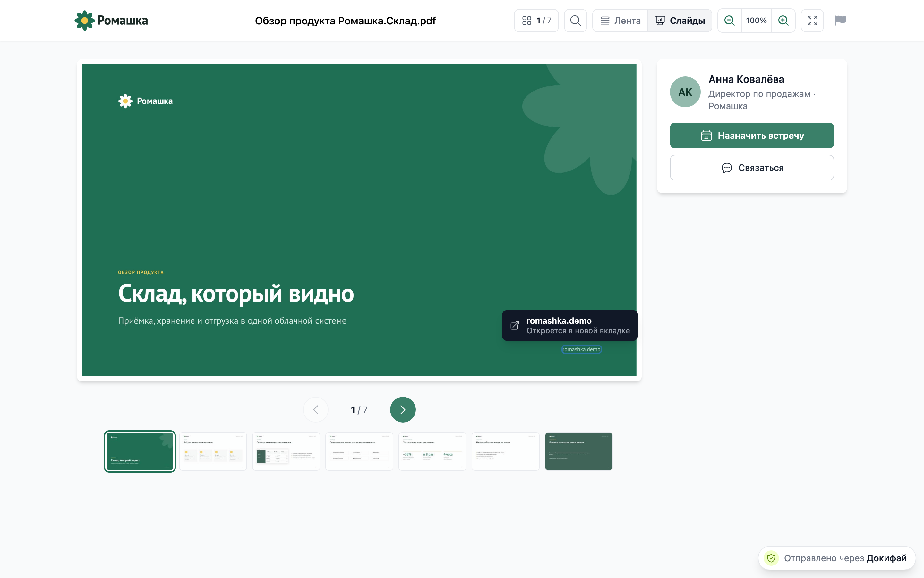The height and width of the screenshot is (578, 924).
Task: Click the romashka.demo tooltip popup
Action: pos(570,325)
